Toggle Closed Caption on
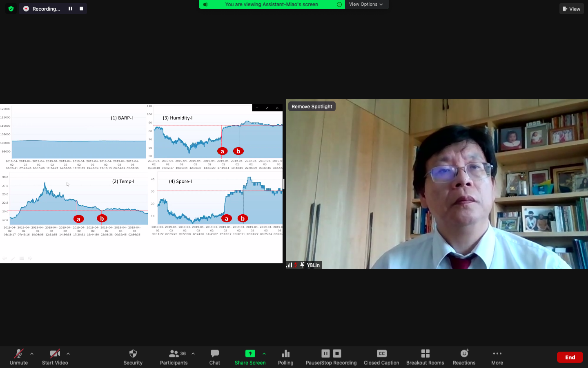The height and width of the screenshot is (368, 588). [381, 357]
